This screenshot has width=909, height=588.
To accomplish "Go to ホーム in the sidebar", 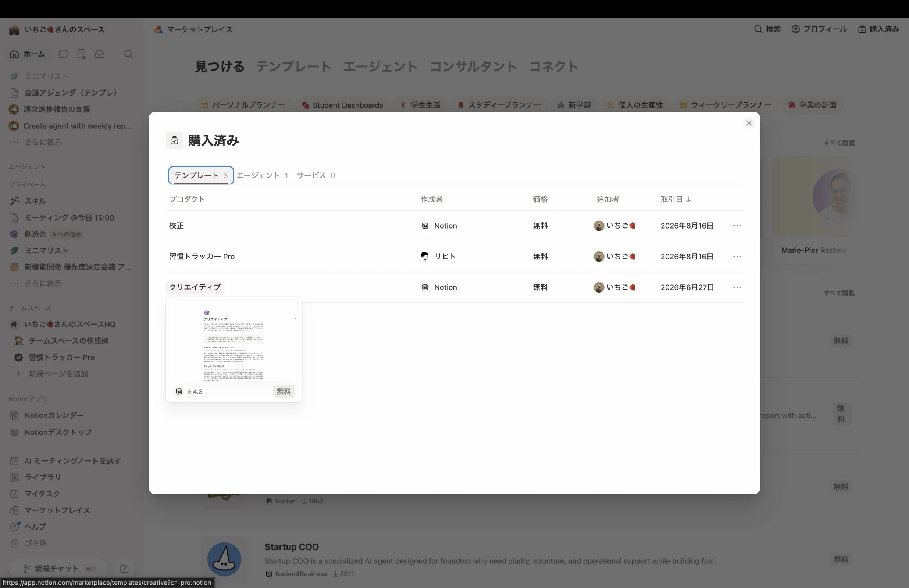I will point(28,54).
